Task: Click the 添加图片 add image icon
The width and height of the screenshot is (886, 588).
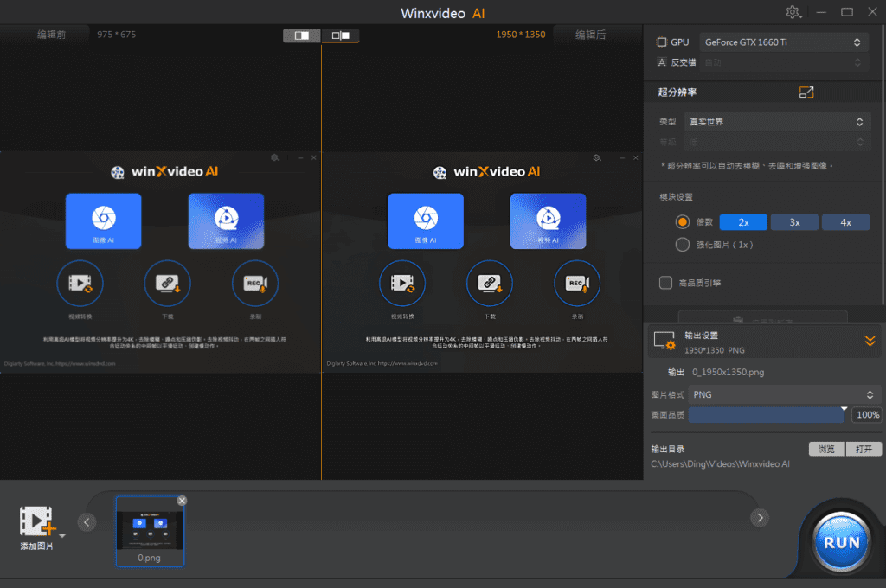Action: click(x=37, y=521)
